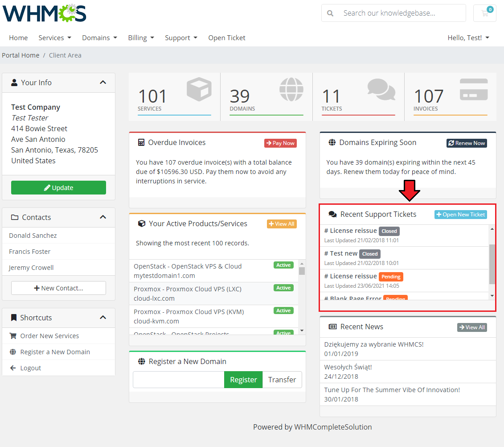The width and height of the screenshot is (504, 447).
Task: Open the Services dropdown menu
Action: coord(55,37)
